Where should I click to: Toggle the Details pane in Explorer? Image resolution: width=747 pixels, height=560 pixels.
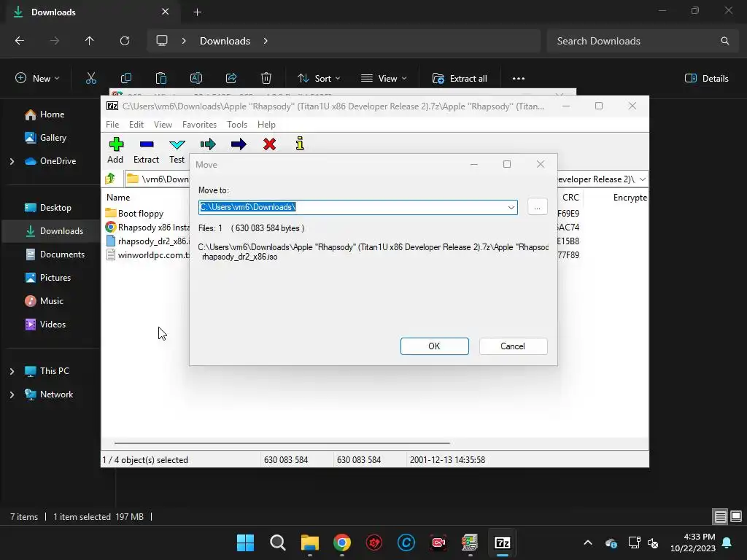tap(706, 79)
